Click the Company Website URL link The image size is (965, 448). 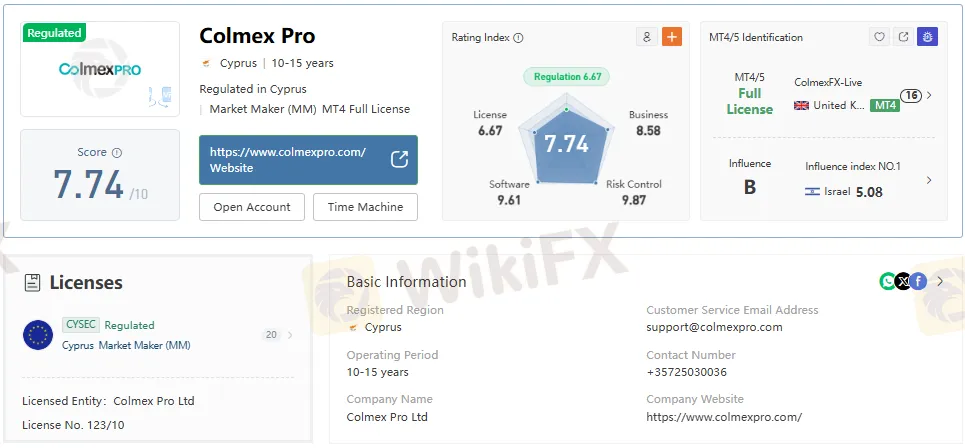[x=724, y=417]
